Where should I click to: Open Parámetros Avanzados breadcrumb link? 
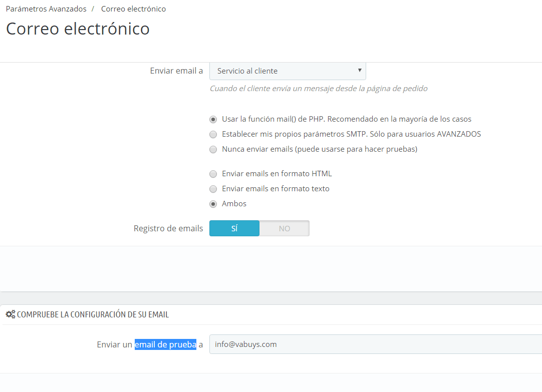[x=46, y=9]
